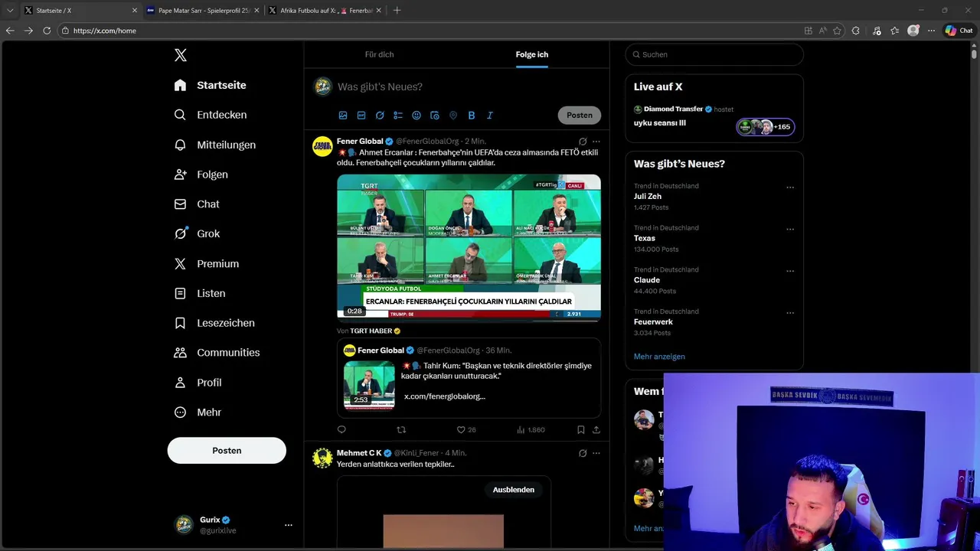
Task: Click Grok enhance icon in composer
Action: [x=380, y=116]
